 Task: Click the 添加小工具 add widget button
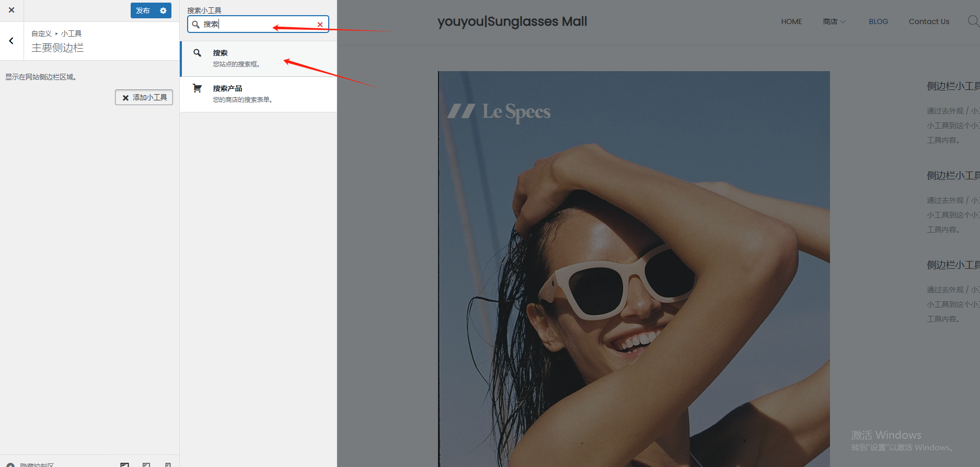[x=144, y=97]
